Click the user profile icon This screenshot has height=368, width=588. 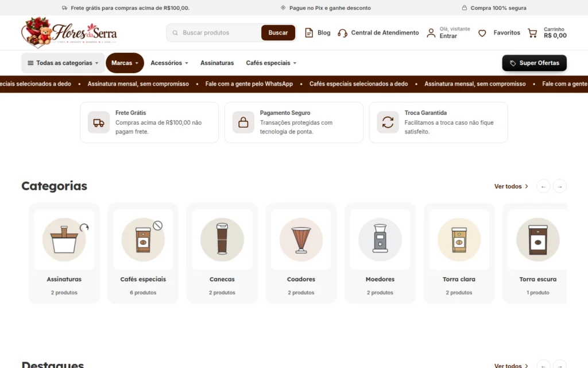pos(431,33)
